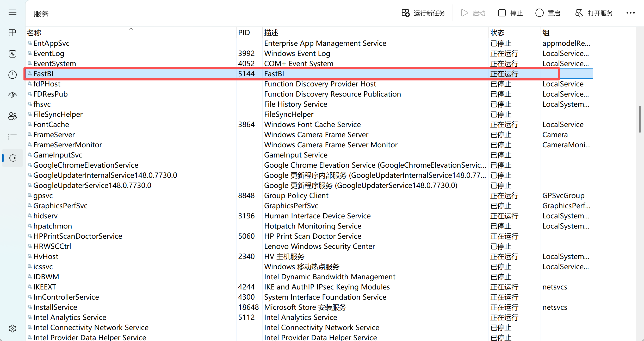The height and width of the screenshot is (341, 644).
Task: Click Lenovo Windows Security Center description
Action: tap(319, 246)
